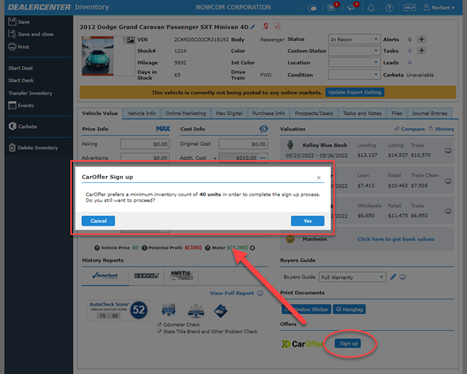Click the MAX logo in Price Info
Screen dimensions: 467x374
tap(163, 129)
